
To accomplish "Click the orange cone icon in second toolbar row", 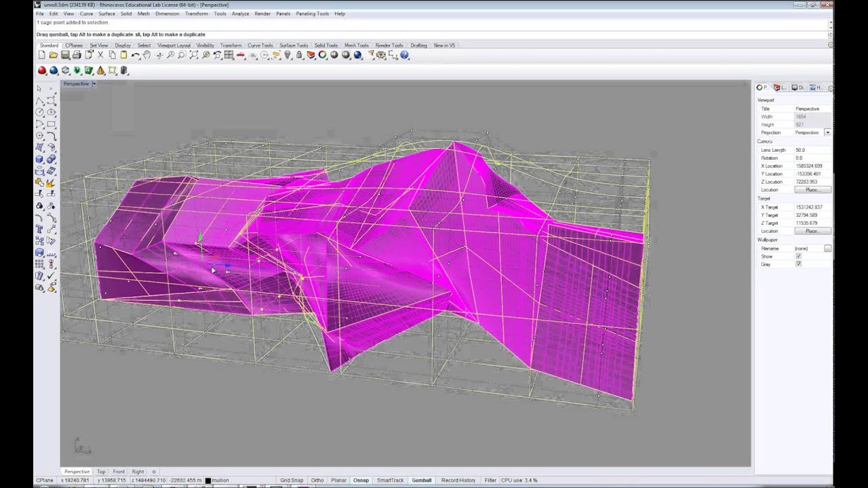I will click(x=101, y=70).
